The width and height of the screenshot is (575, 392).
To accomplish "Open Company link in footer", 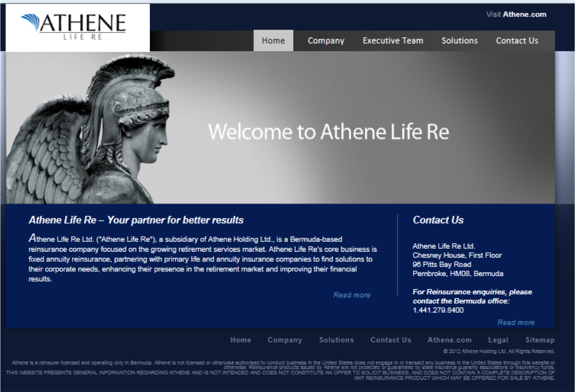I will tap(285, 340).
